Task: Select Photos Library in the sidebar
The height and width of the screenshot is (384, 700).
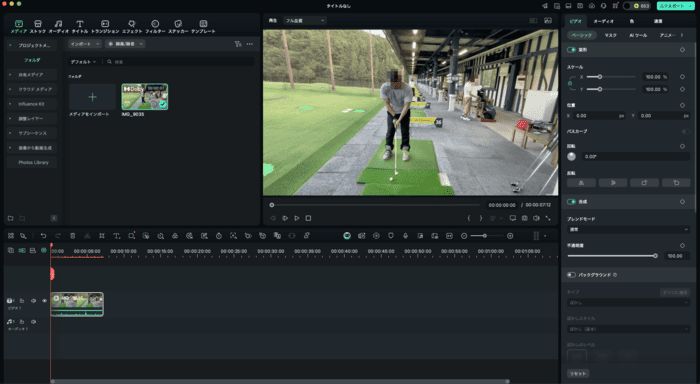Action: [33, 163]
